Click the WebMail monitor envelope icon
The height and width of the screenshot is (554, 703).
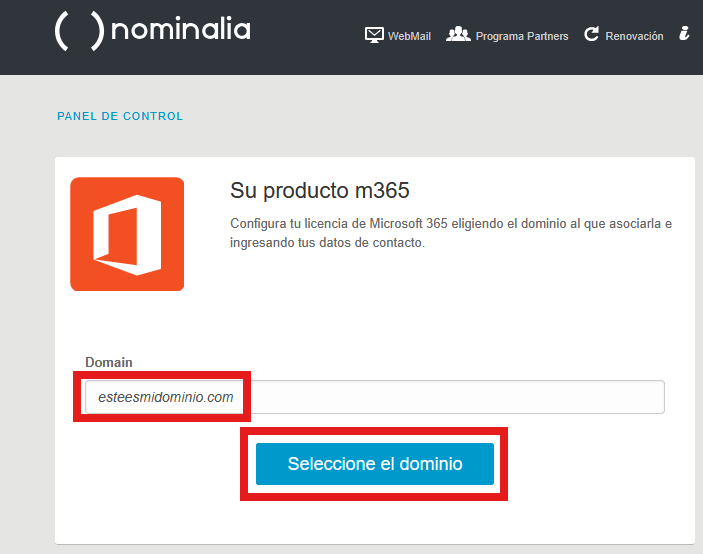pyautogui.click(x=375, y=35)
